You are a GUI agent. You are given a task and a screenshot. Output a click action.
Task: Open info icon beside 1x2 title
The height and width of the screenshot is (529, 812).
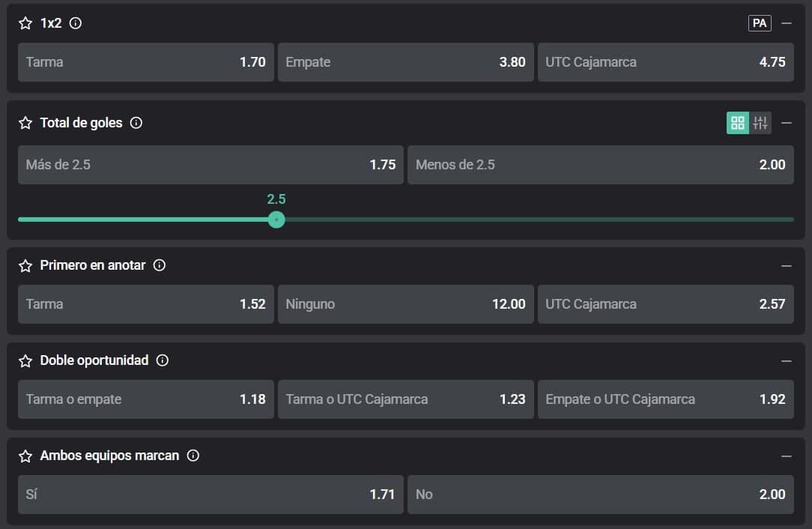(76, 23)
